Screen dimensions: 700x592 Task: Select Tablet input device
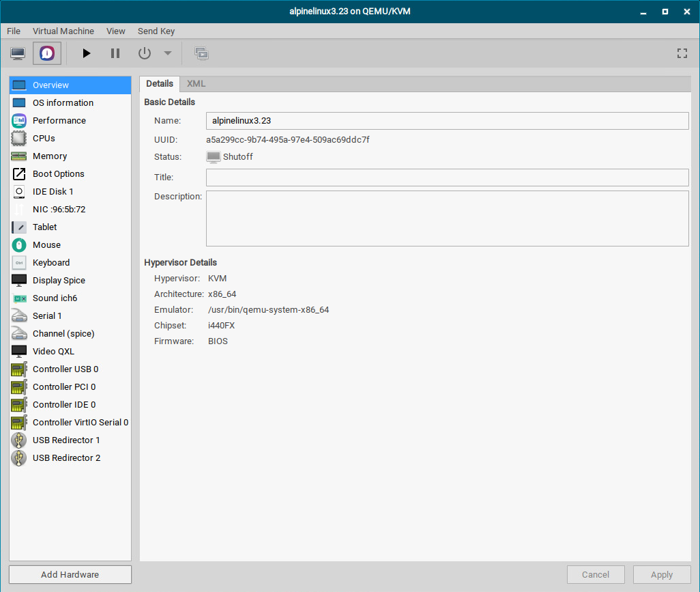pos(70,227)
